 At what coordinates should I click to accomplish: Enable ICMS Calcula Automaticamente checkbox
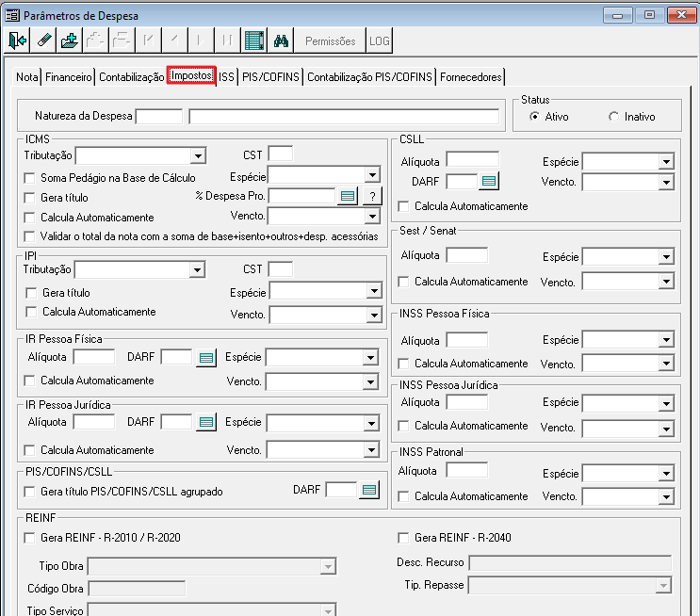[x=29, y=218]
